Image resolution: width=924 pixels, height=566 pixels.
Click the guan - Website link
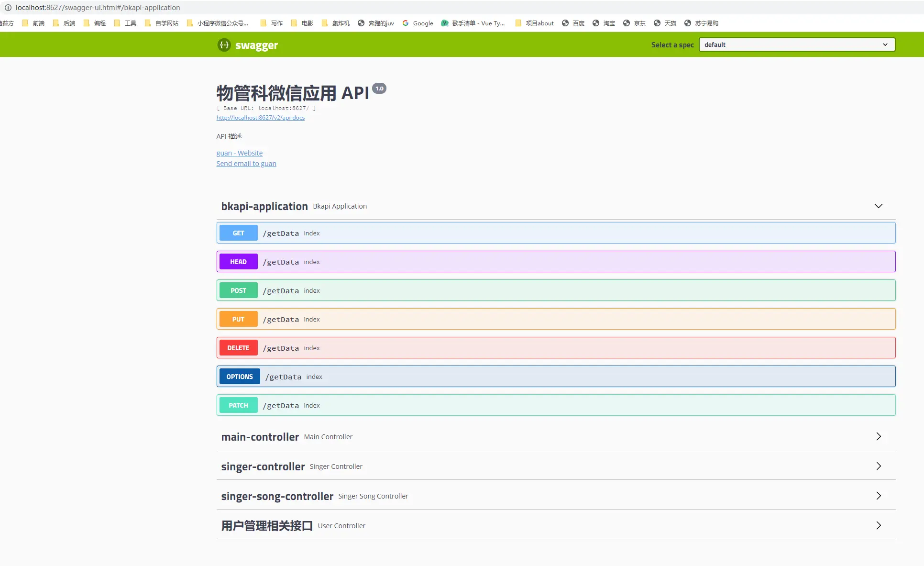239,153
